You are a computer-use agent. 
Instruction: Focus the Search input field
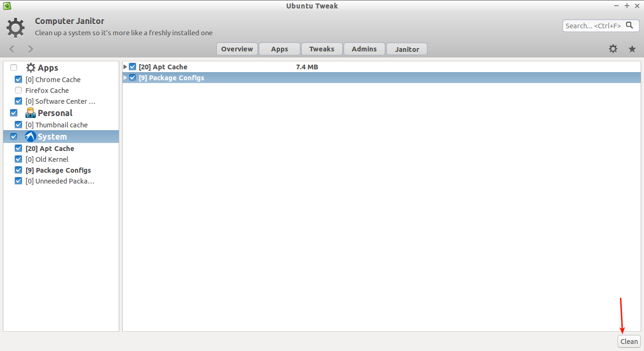click(x=593, y=26)
